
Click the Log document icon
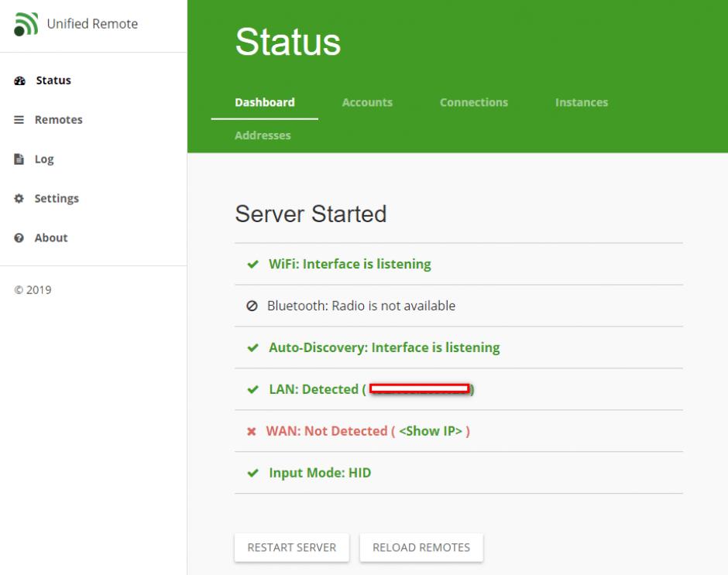[x=19, y=159]
